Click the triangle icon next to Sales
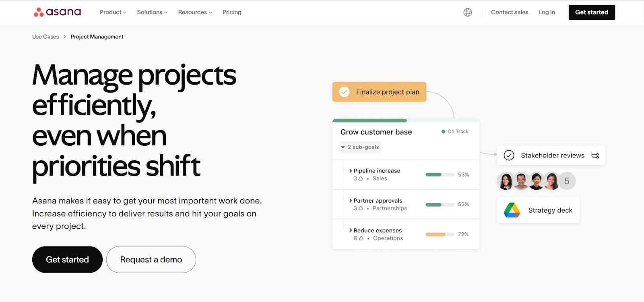The image size is (644, 302). tap(361, 179)
